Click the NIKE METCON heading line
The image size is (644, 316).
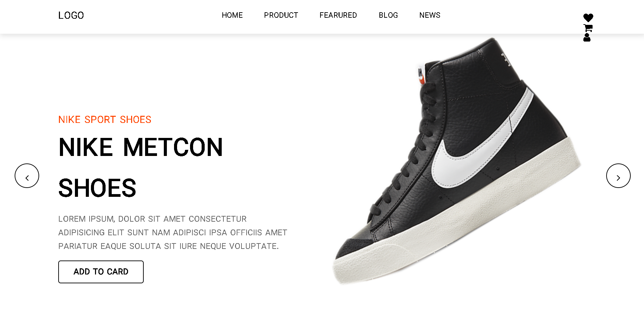pyautogui.click(x=141, y=147)
